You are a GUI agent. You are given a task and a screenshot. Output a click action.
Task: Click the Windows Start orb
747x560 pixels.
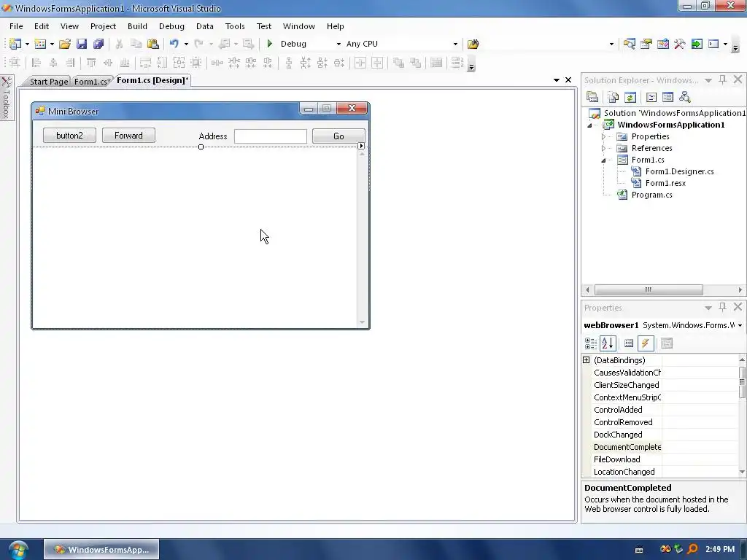click(x=18, y=550)
